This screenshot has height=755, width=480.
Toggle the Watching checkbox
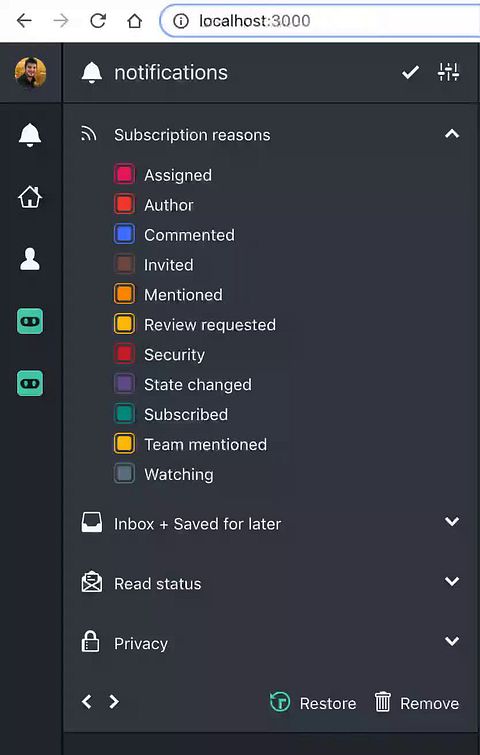pyautogui.click(x=124, y=474)
